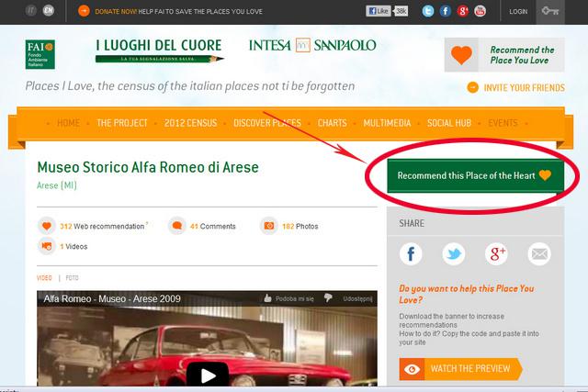The width and height of the screenshot is (588, 392).
Task: Play the Alfa Romeo Museo video
Action: coord(208,375)
